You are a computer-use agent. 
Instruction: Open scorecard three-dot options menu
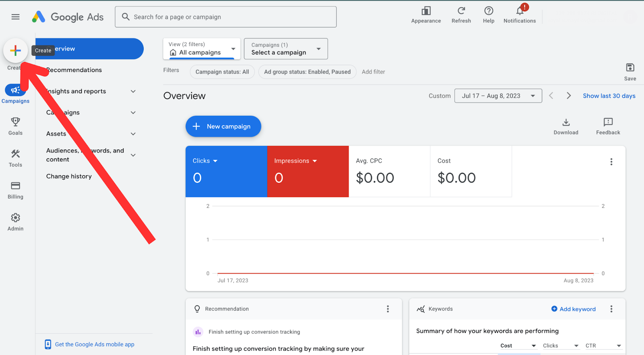click(x=611, y=162)
